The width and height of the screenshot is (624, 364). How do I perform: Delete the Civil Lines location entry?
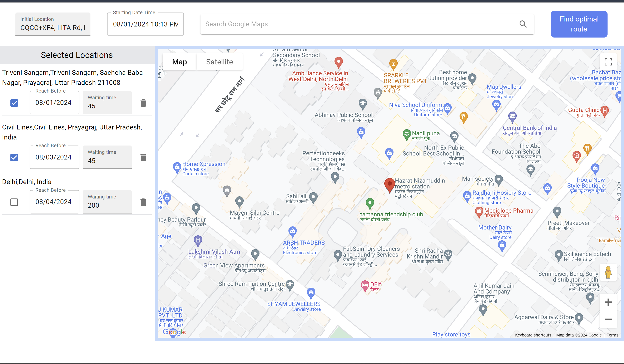[143, 157]
